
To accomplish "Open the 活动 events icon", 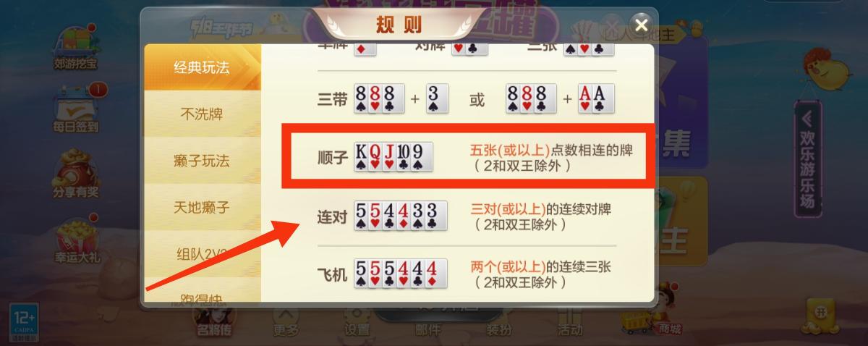I will tap(570, 323).
